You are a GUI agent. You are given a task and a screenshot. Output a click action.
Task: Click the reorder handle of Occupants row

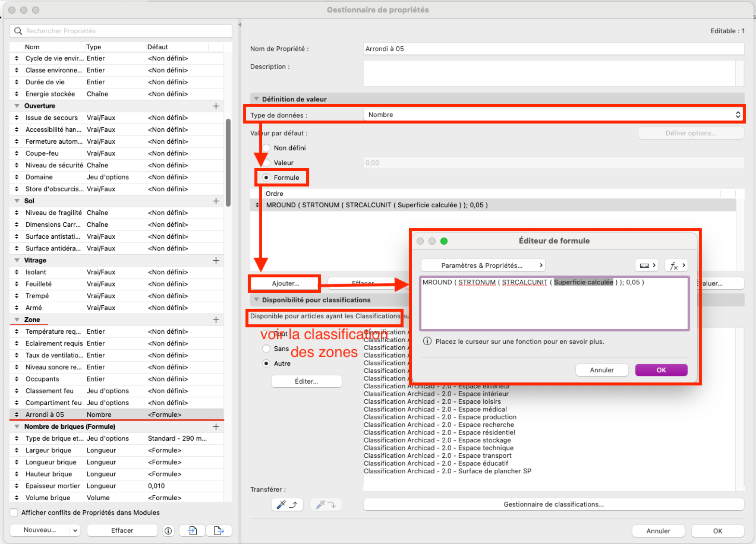(x=17, y=379)
